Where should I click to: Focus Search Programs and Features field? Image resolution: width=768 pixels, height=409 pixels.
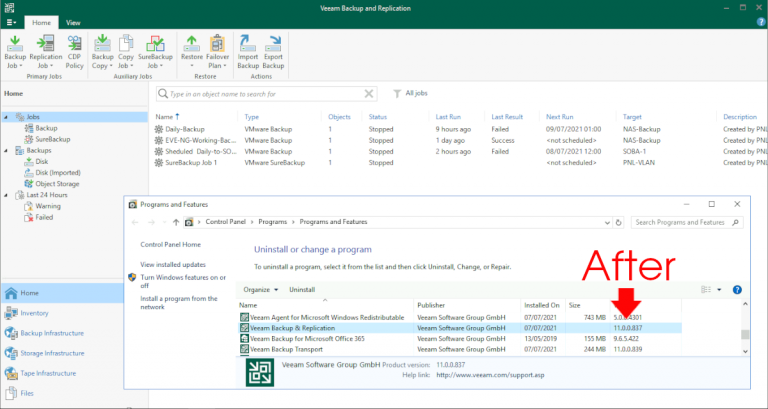point(687,222)
